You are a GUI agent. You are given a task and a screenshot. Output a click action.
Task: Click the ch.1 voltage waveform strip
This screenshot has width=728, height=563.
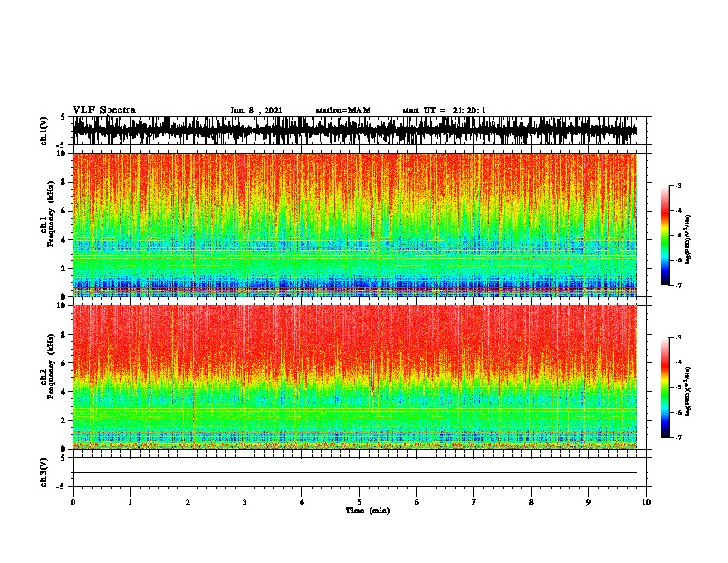355,131
